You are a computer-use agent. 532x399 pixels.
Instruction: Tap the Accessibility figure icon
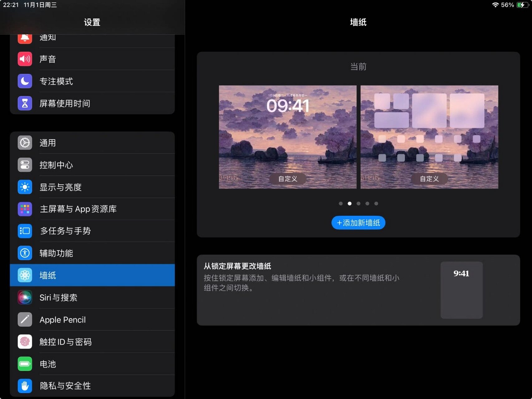[25, 253]
